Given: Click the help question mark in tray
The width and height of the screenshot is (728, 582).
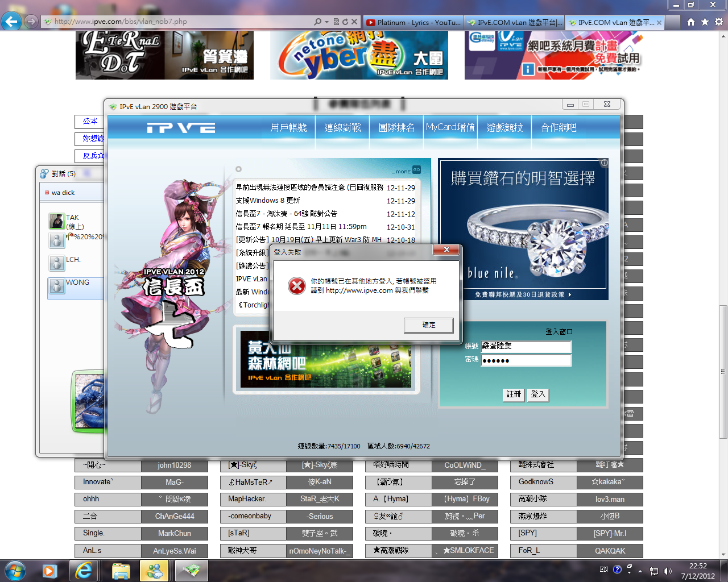Looking at the screenshot, I should click(617, 569).
